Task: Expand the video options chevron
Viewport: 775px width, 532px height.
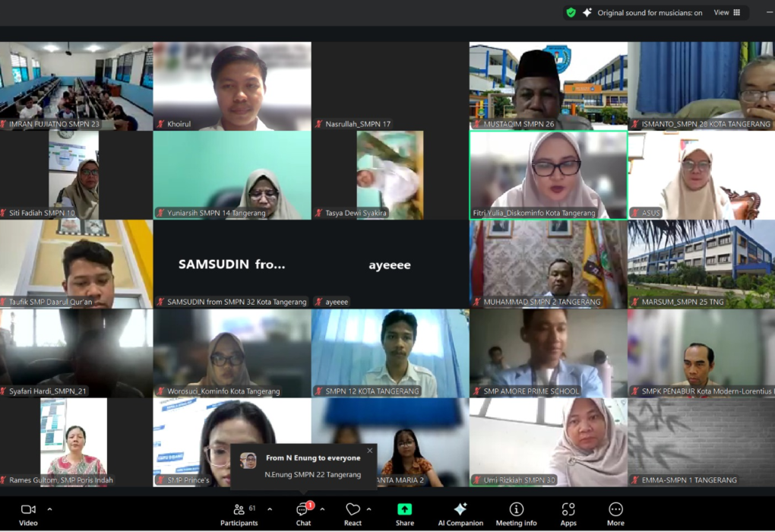Action: tap(50, 509)
